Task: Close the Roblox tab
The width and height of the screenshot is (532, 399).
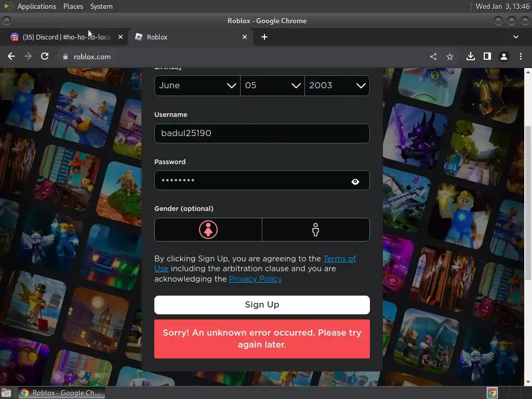Action: point(245,37)
